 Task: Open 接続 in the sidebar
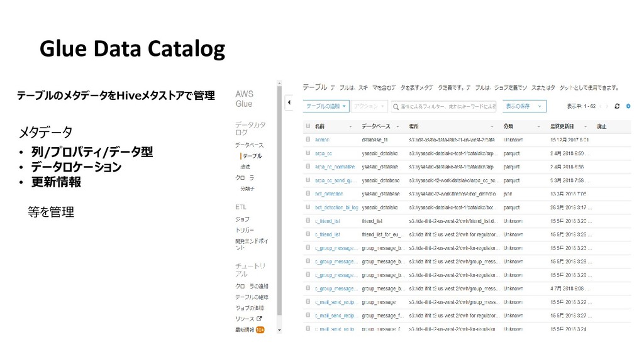pos(245,167)
